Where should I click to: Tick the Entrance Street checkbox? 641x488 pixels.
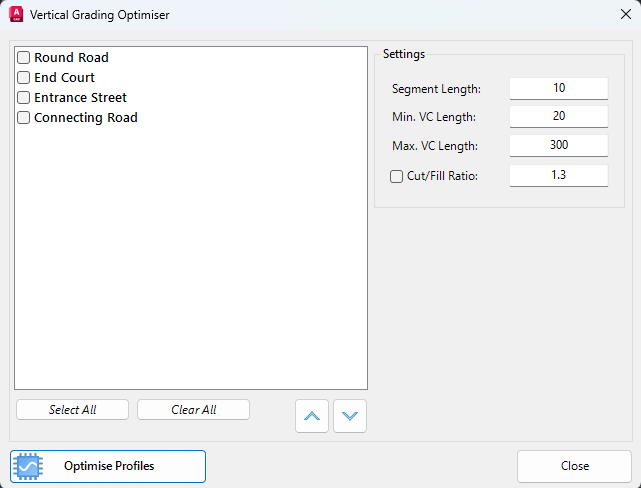[23, 98]
